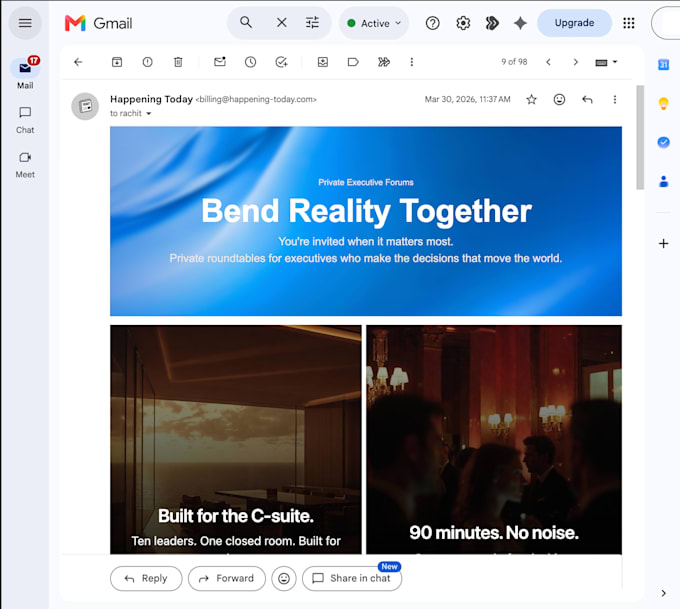Get add-ons with the plus icon

pos(663,243)
